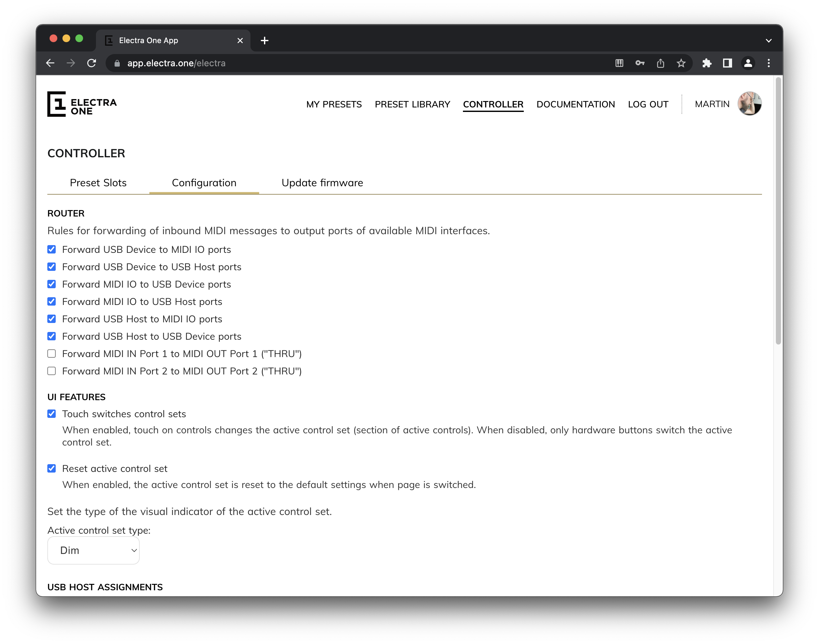Image resolution: width=819 pixels, height=644 pixels.
Task: Open the Active control set type dropdown
Action: (94, 550)
